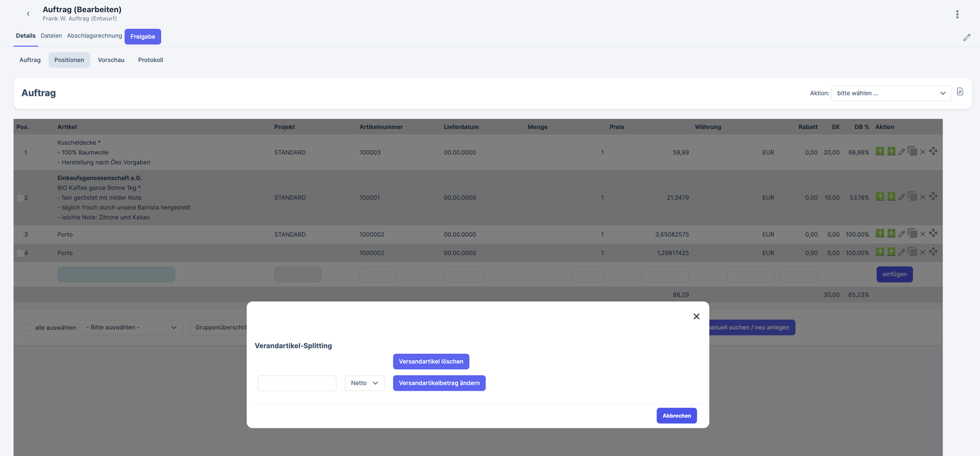Expand the Aktion 'bitte wählen' dropdown

[x=891, y=93]
